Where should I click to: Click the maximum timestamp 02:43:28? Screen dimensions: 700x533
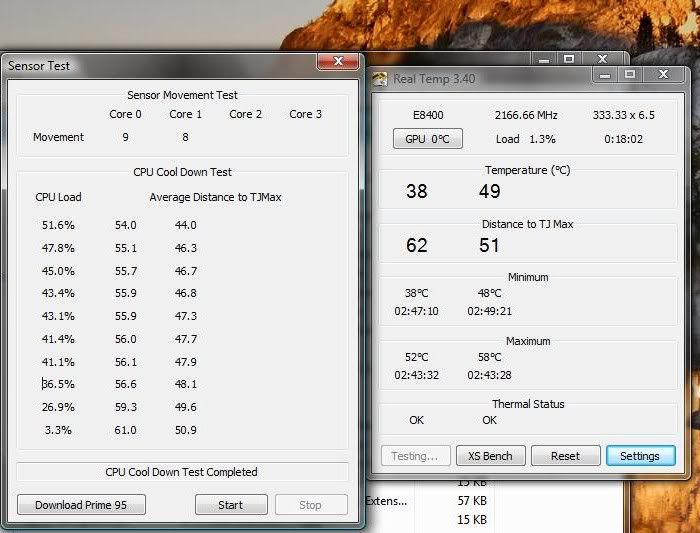click(x=490, y=375)
